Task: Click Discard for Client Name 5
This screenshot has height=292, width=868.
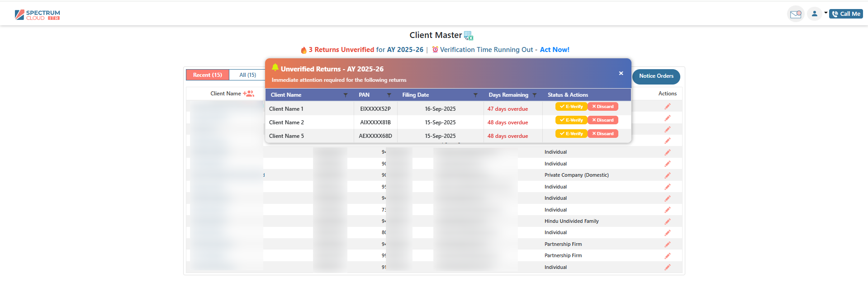Action: 603,134
